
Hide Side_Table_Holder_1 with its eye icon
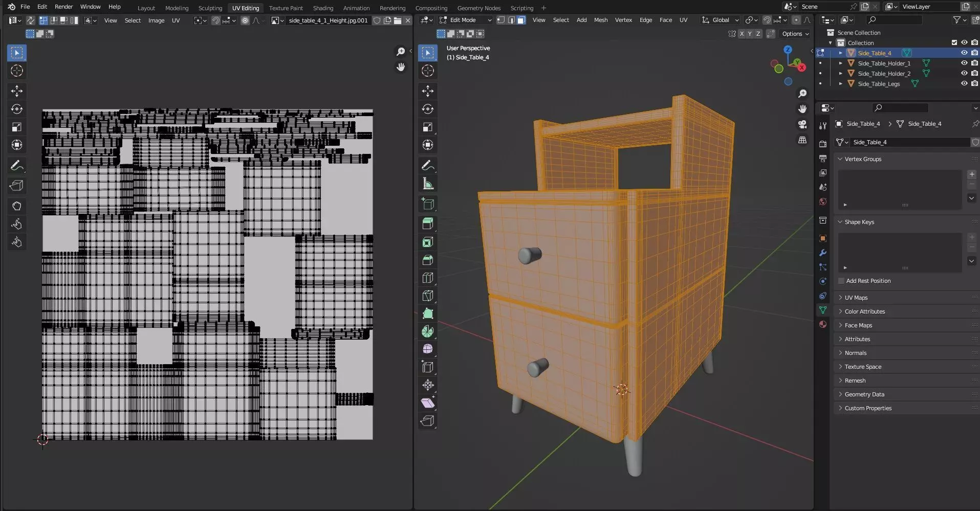(x=964, y=63)
